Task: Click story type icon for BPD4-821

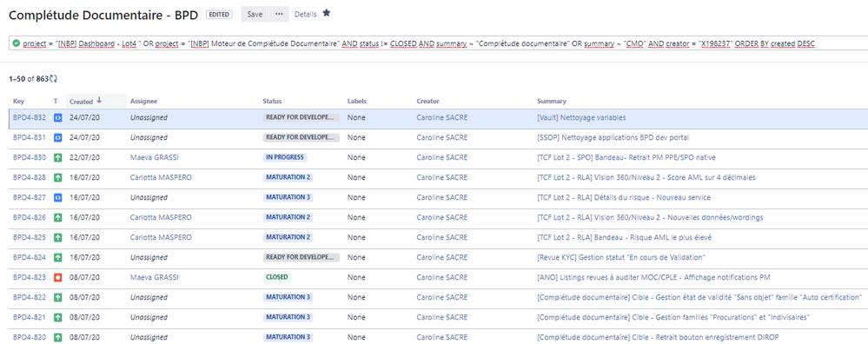Action: point(57,317)
